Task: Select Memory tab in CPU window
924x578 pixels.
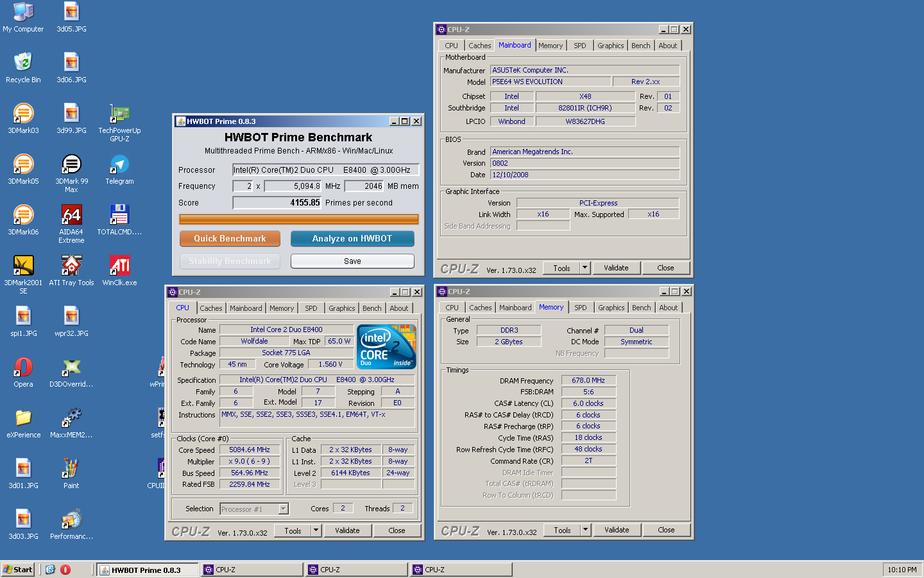Action: pyautogui.click(x=282, y=308)
